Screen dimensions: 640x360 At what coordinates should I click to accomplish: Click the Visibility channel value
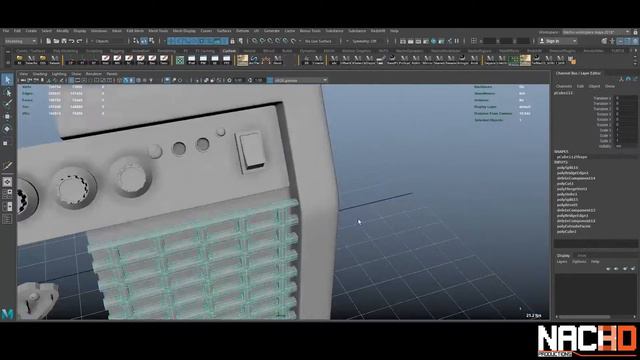(x=625, y=146)
